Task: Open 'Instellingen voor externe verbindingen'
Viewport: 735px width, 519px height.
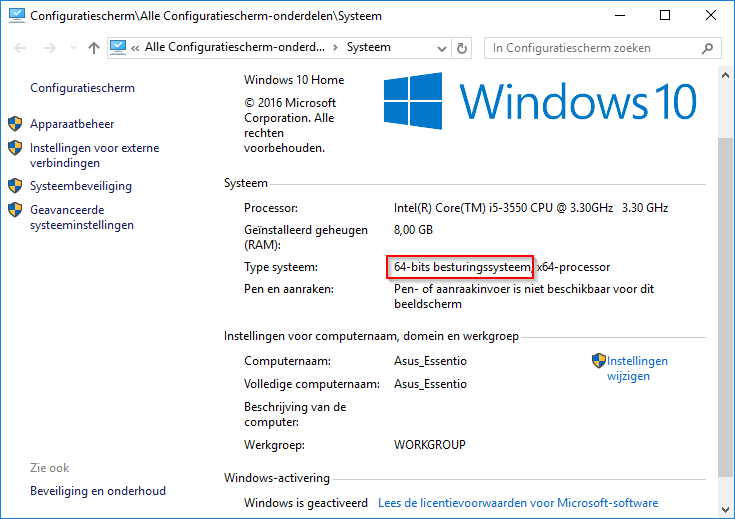Action: (x=95, y=155)
